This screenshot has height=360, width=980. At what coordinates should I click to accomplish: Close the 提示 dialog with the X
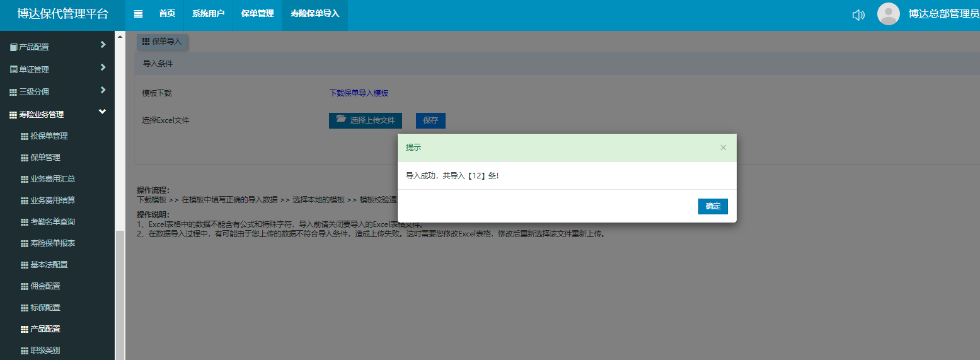coord(723,148)
